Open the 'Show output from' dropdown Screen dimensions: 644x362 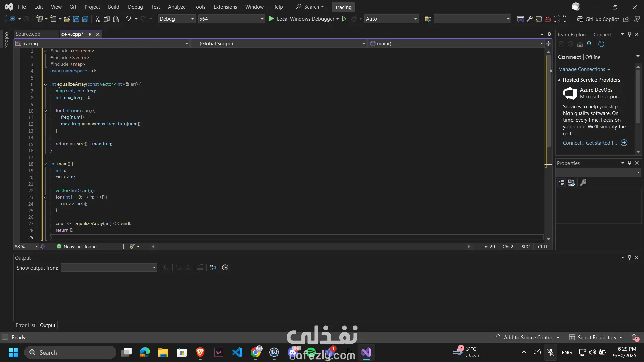109,267
